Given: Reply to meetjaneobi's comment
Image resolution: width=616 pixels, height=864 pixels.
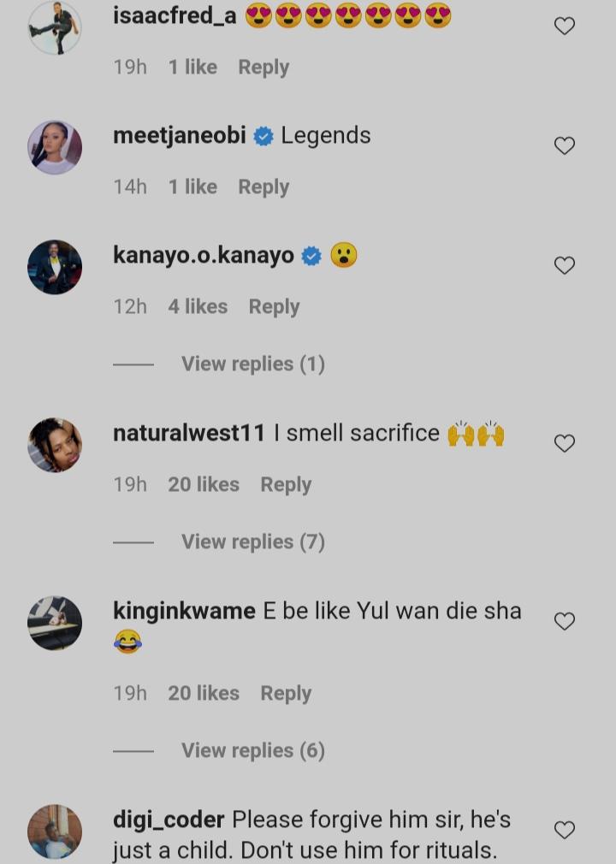Looking at the screenshot, I should point(264,187).
